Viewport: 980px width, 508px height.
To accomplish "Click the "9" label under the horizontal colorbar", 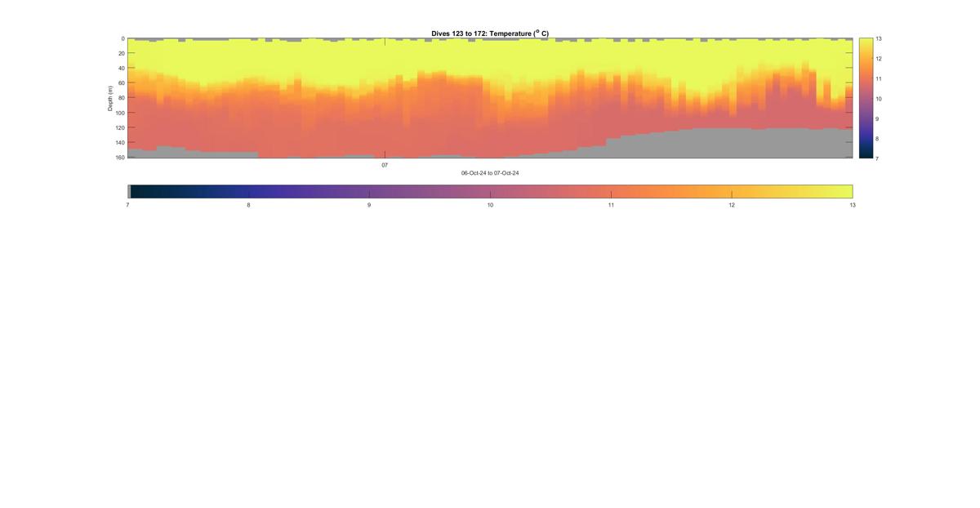I will click(x=369, y=205).
